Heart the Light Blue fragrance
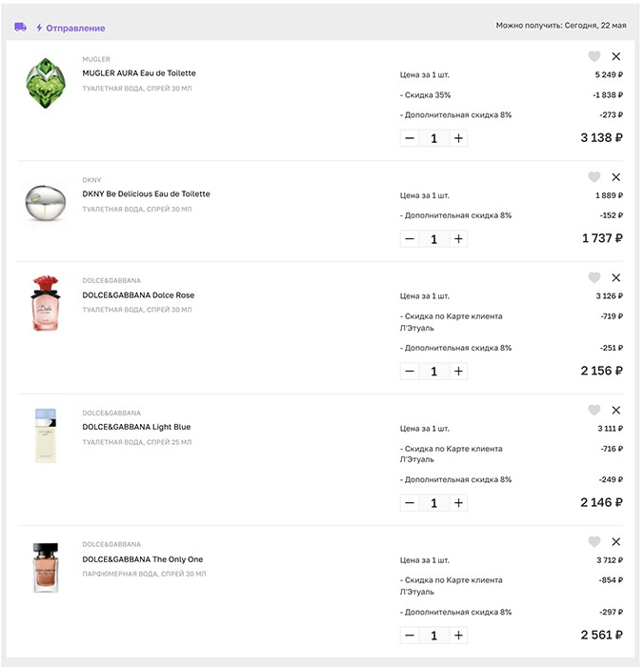 594,410
